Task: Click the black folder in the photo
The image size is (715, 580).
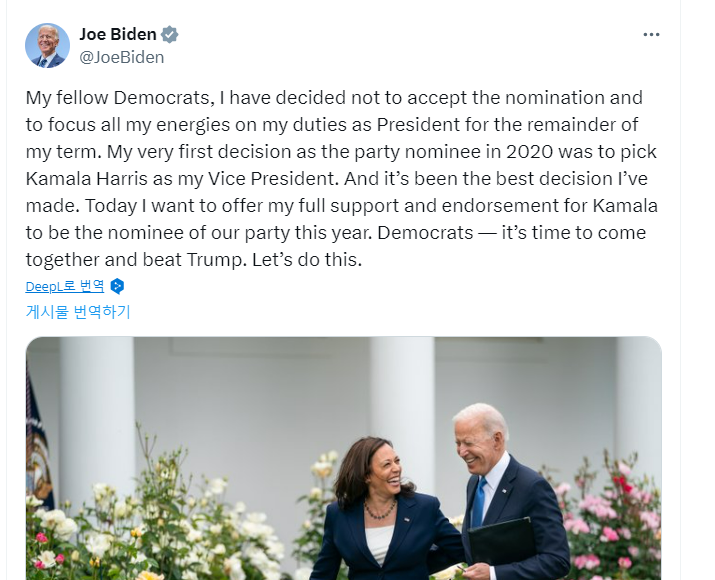Action: tap(502, 543)
